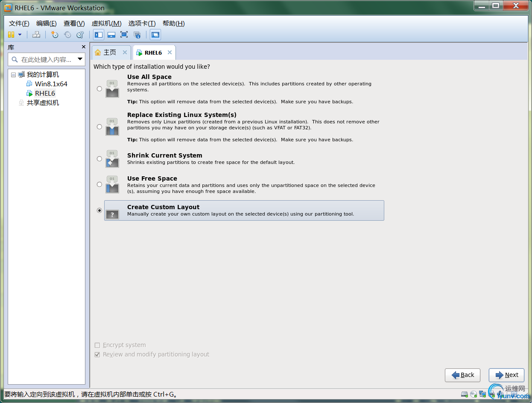The width and height of the screenshot is (532, 403).
Task: Select the Shrink Current System radio button
Action: [x=99, y=159]
